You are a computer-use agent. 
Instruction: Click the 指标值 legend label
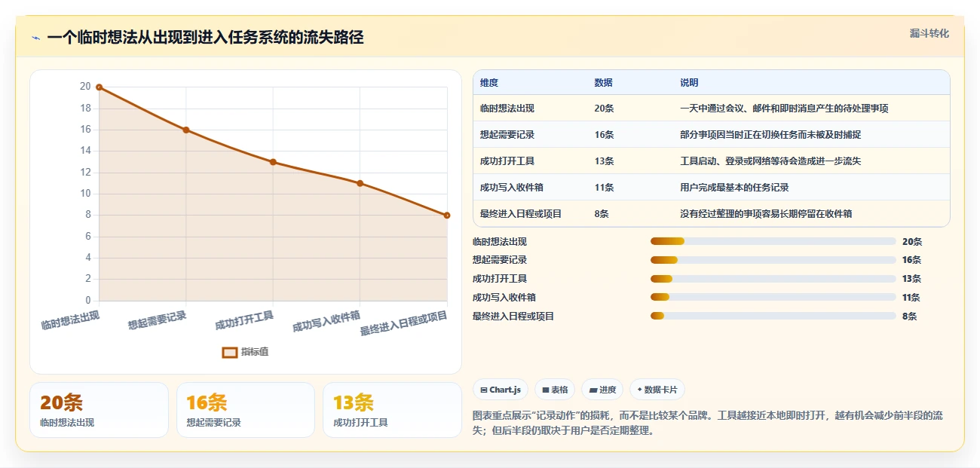point(255,352)
